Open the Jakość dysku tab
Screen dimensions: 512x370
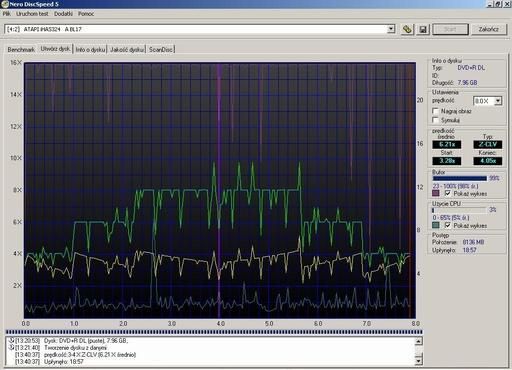[127, 49]
